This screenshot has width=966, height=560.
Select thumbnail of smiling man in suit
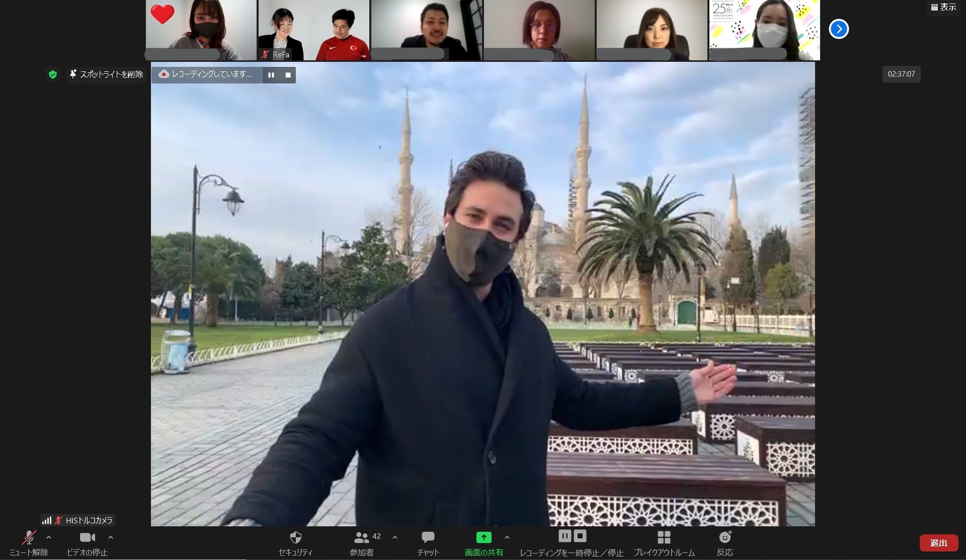click(427, 30)
